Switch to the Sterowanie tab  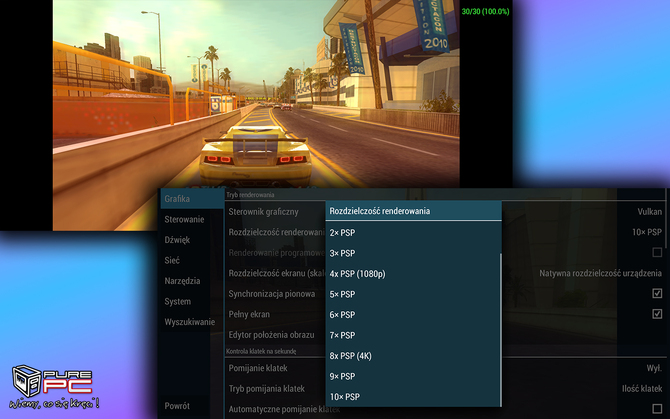[x=184, y=220]
